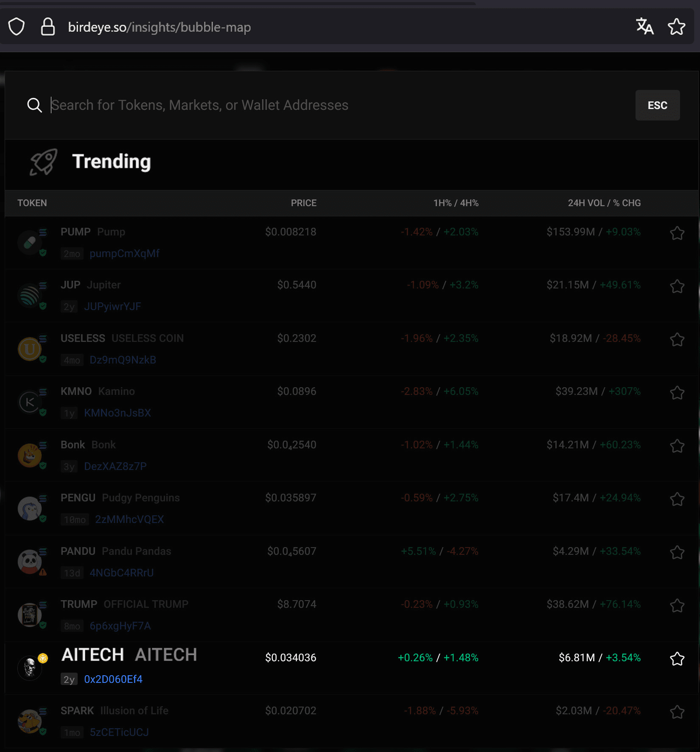Favorite the KMNO token with its star
This screenshot has width=700, height=752.
coord(677,393)
